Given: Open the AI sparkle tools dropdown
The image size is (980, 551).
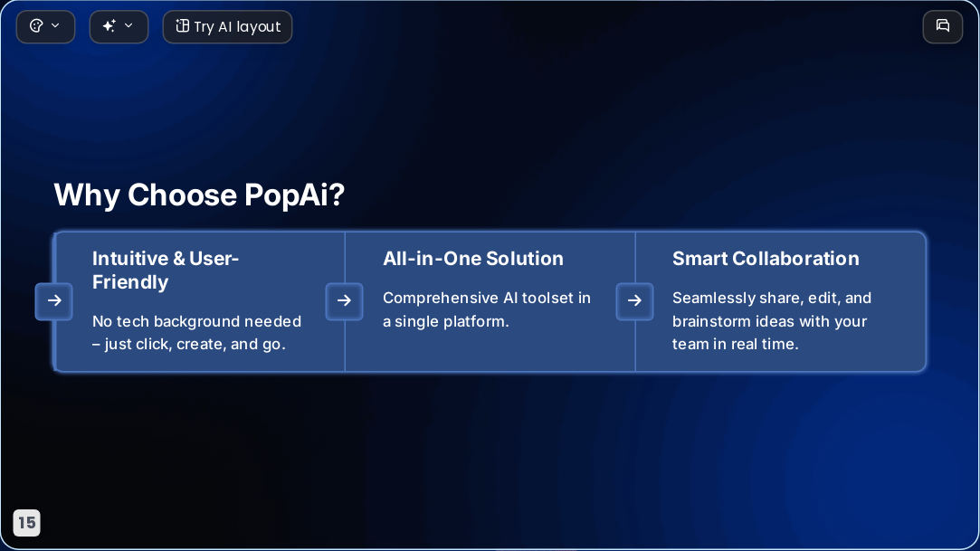Looking at the screenshot, I should 119,27.
